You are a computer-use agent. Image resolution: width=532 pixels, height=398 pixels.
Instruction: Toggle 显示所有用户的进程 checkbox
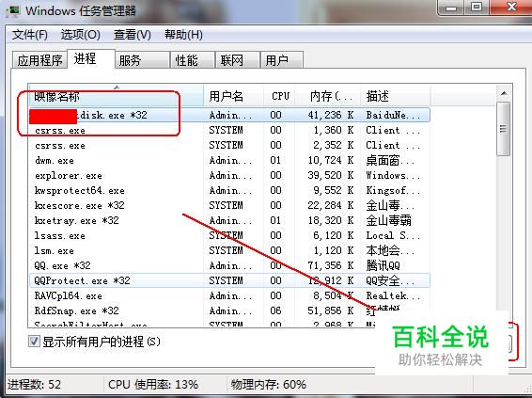tap(34, 341)
